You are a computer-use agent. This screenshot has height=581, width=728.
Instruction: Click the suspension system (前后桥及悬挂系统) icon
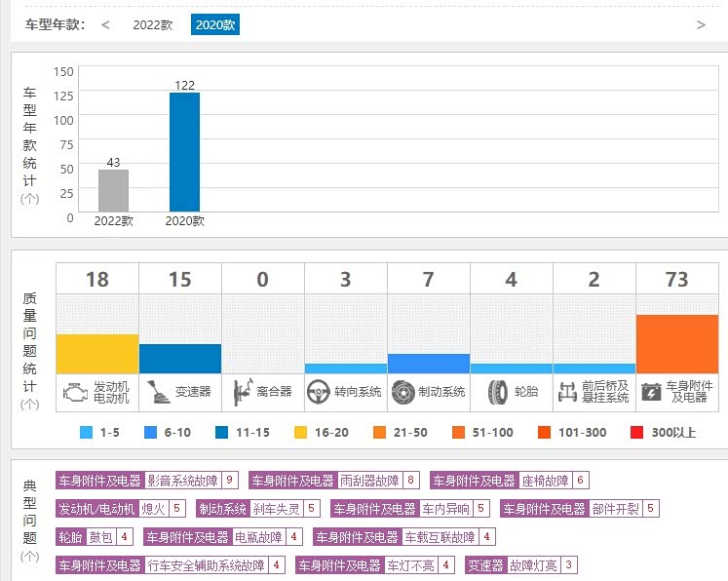[x=567, y=393]
